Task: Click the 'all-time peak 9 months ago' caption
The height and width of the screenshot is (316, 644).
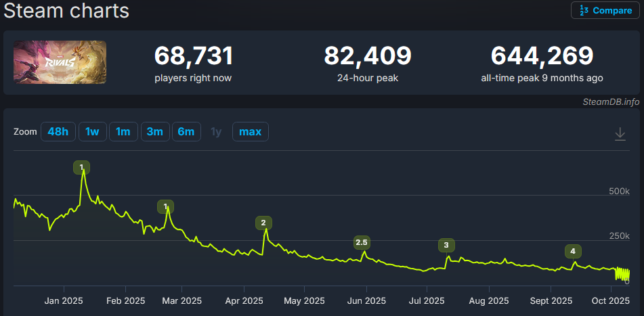Action: (x=542, y=78)
